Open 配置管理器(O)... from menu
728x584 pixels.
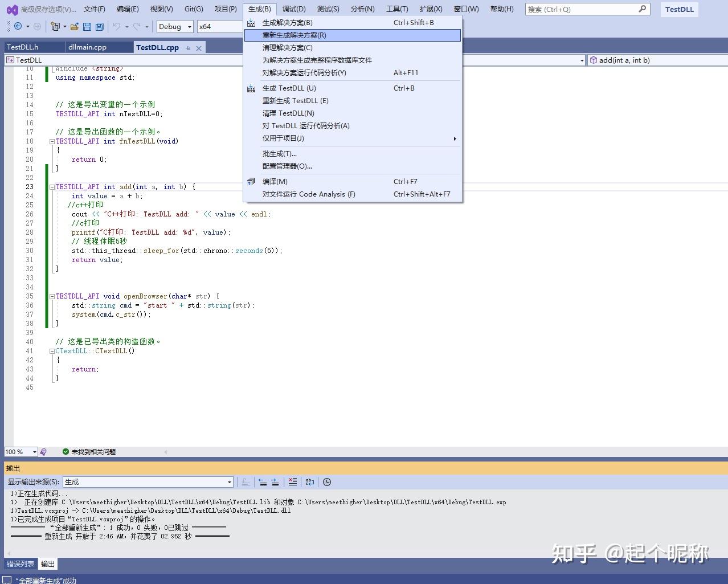(x=353, y=166)
